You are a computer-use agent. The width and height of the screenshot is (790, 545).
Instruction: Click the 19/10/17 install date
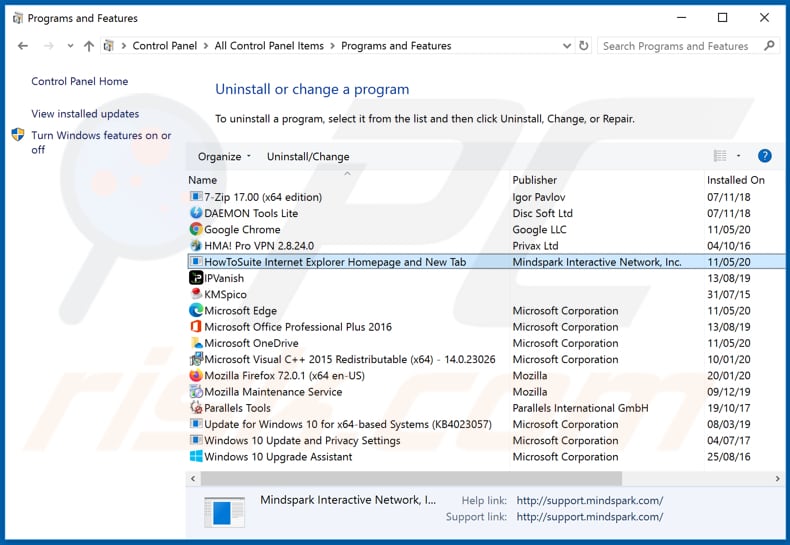point(729,408)
